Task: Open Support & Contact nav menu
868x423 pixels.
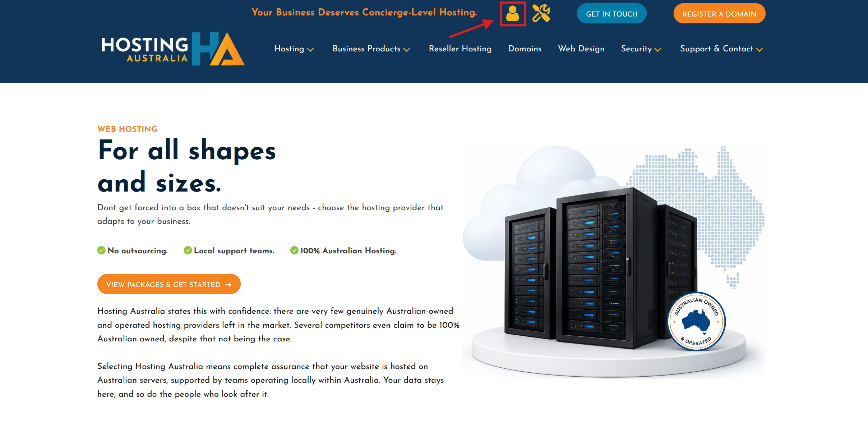Action: tap(721, 49)
